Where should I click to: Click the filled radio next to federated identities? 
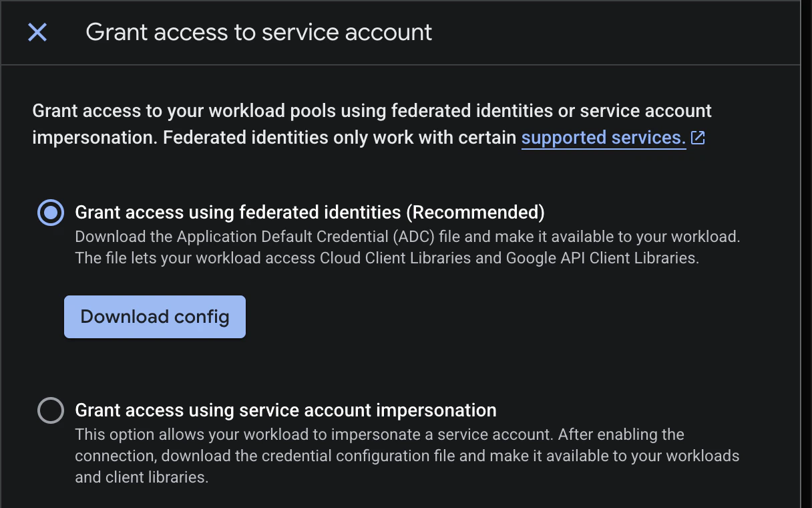coord(50,212)
